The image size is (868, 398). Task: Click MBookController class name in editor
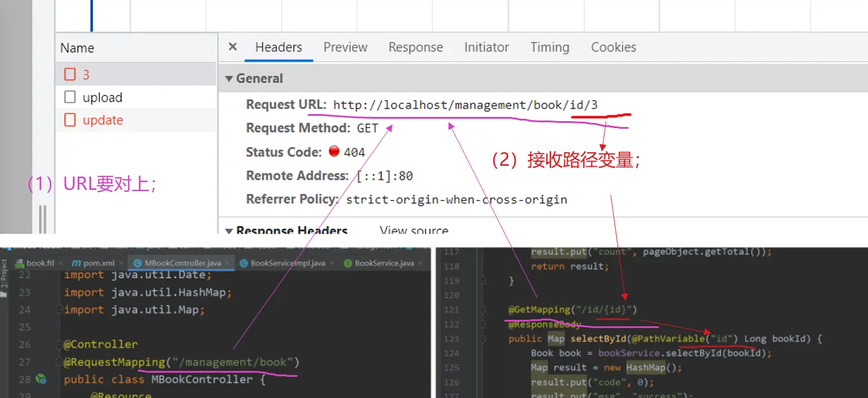tap(202, 379)
